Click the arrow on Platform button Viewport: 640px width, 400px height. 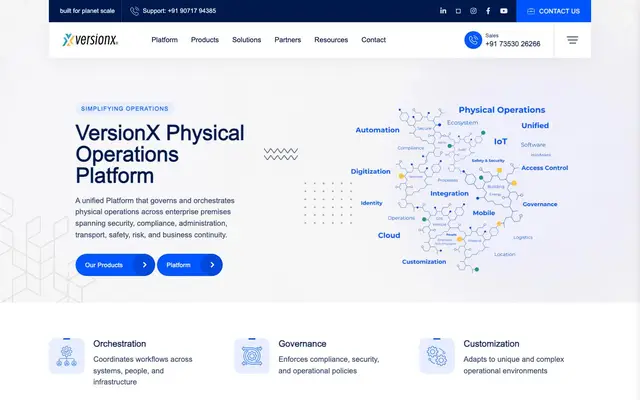click(x=212, y=265)
